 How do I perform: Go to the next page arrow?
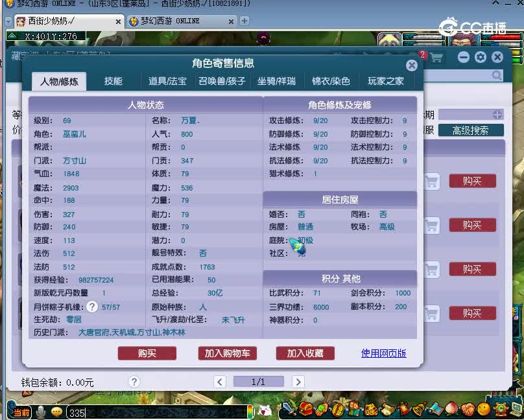[298, 382]
